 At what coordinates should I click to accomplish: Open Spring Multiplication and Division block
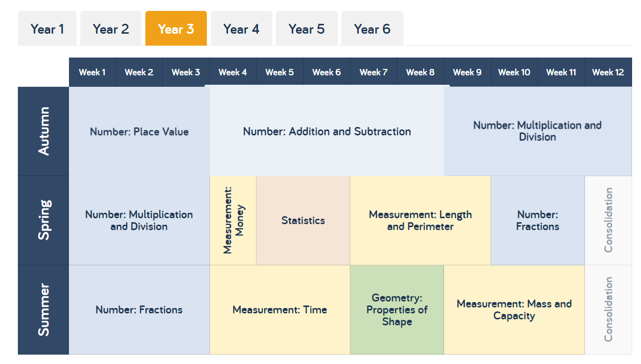click(139, 221)
